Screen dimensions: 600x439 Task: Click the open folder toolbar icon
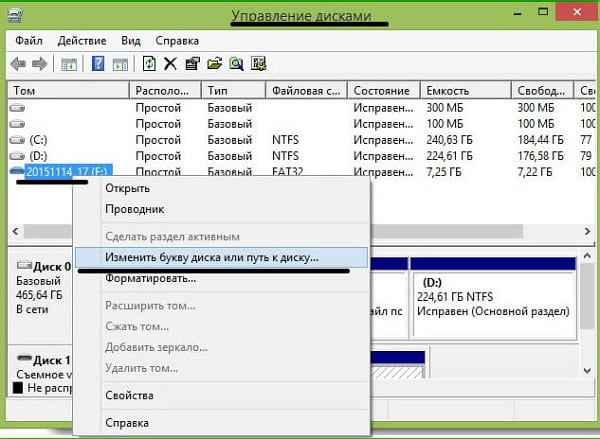click(x=214, y=64)
